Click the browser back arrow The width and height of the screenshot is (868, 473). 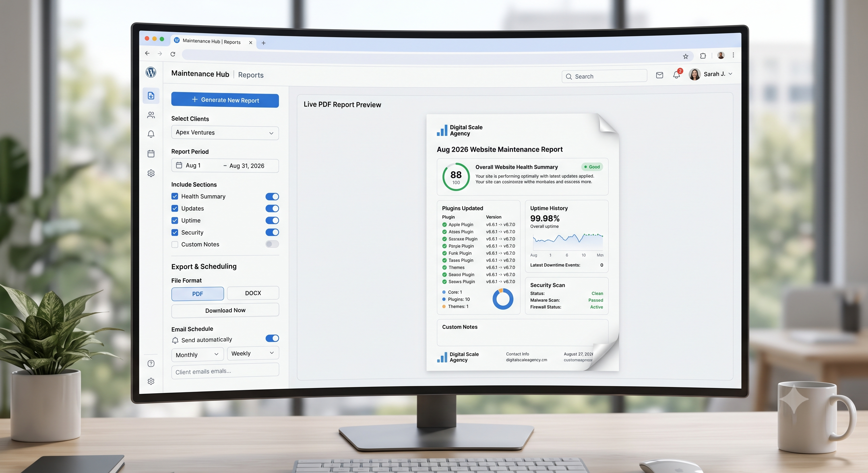pyautogui.click(x=147, y=53)
